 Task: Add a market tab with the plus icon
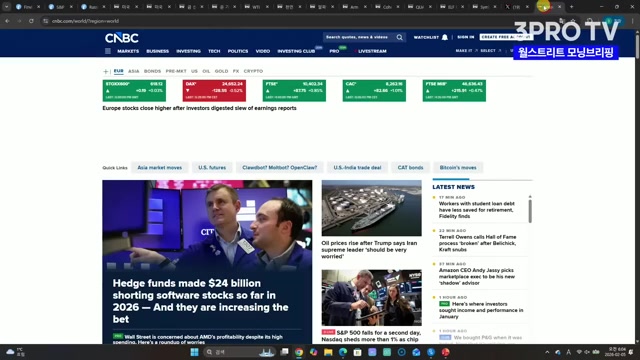[106, 71]
